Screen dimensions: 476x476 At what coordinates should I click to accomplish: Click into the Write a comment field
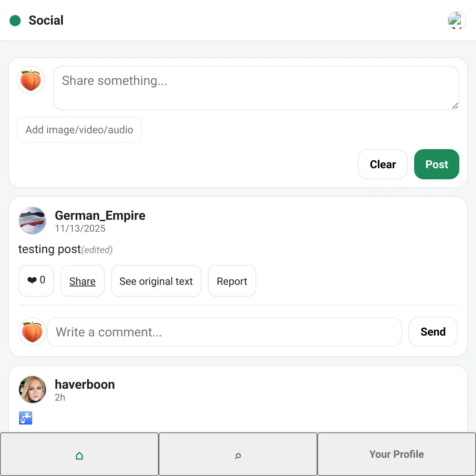(x=224, y=332)
